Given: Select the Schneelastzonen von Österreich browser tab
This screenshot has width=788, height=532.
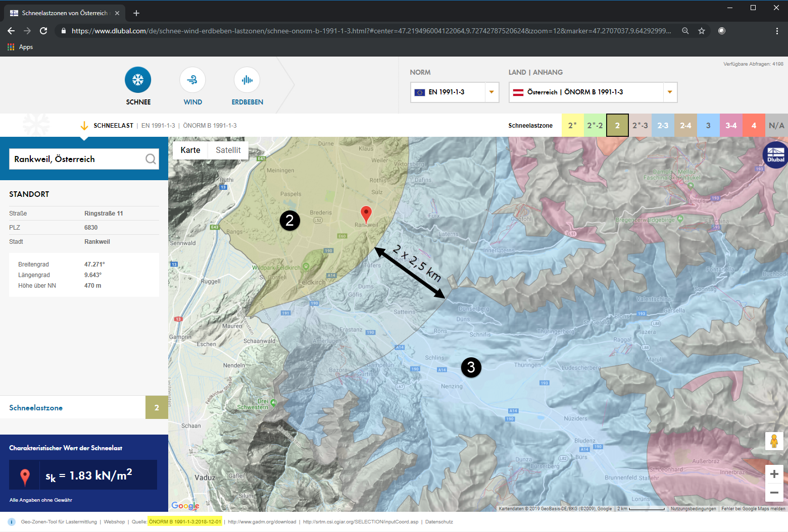Looking at the screenshot, I should (65, 13).
